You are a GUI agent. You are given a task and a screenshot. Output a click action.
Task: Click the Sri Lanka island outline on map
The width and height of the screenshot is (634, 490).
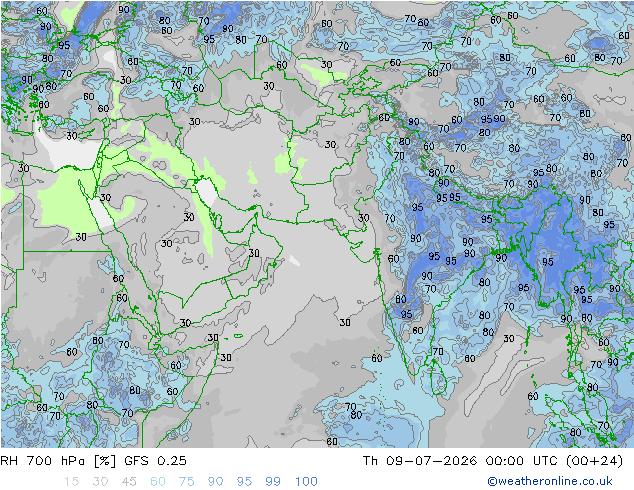pos(437,377)
